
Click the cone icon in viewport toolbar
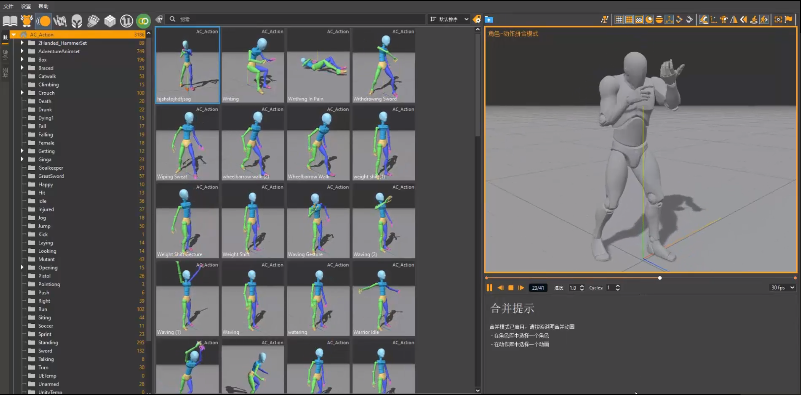(x=734, y=19)
